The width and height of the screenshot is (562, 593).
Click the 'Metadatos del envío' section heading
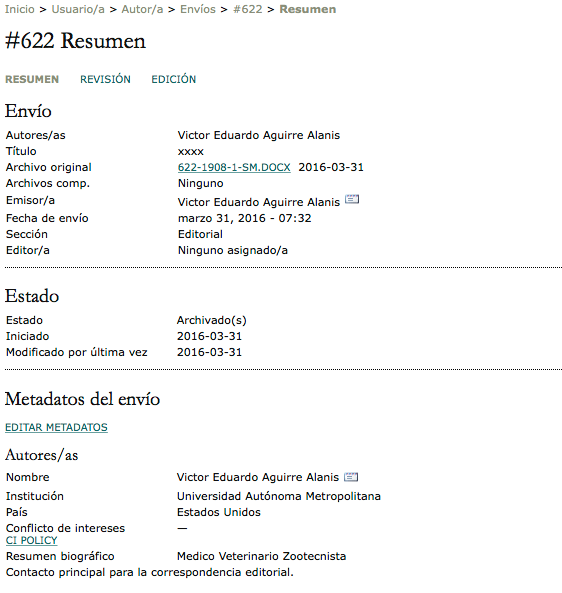click(82, 399)
